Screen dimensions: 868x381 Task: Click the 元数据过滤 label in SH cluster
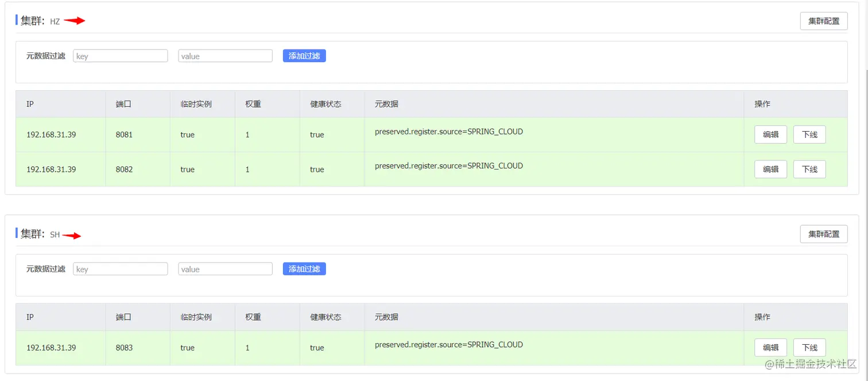click(46, 269)
